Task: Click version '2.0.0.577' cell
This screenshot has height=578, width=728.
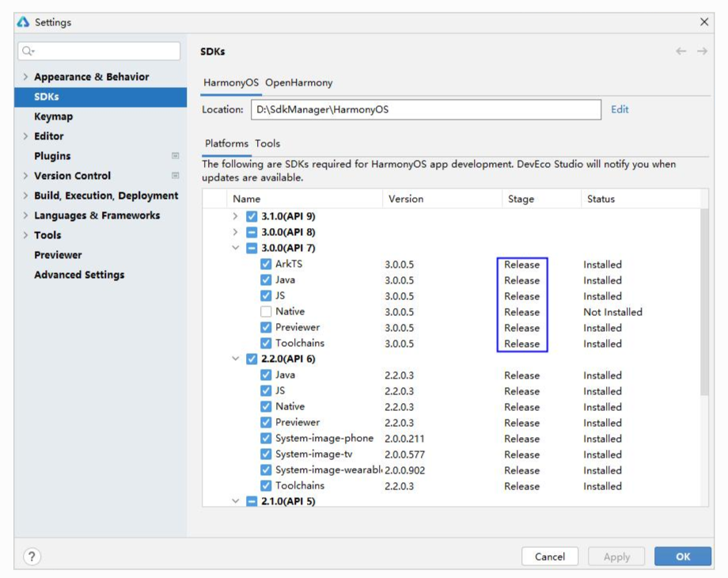Action: click(x=404, y=454)
